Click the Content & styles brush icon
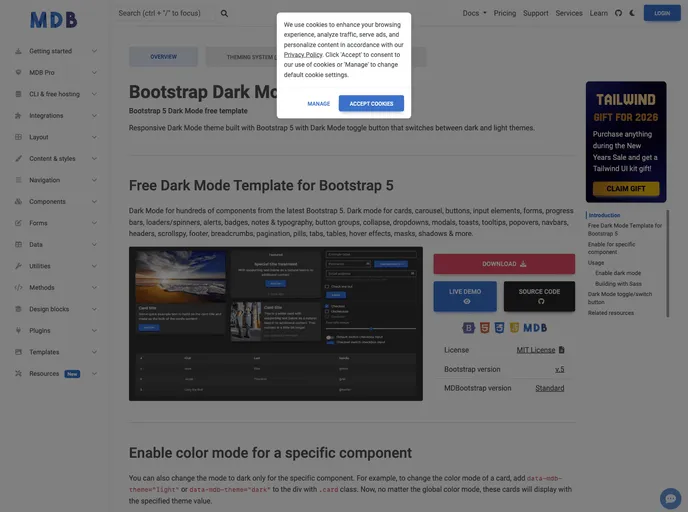 pyautogui.click(x=18, y=158)
